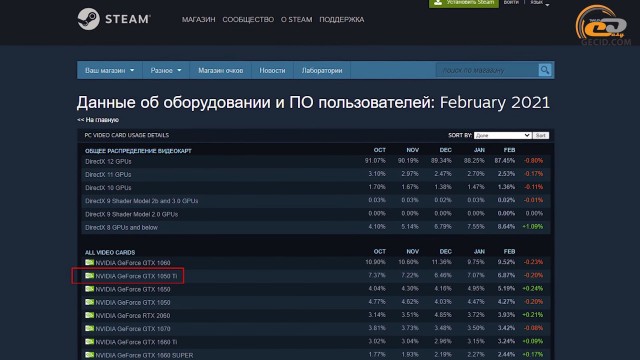Click NVIDIA icon beside GTX 1050 Ti
This screenshot has width=640, height=360.
click(x=89, y=276)
